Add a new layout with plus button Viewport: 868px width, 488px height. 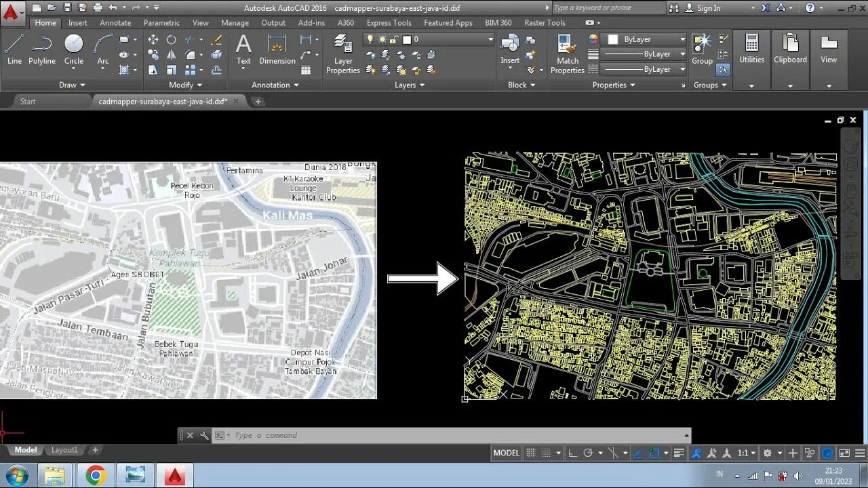(x=96, y=449)
